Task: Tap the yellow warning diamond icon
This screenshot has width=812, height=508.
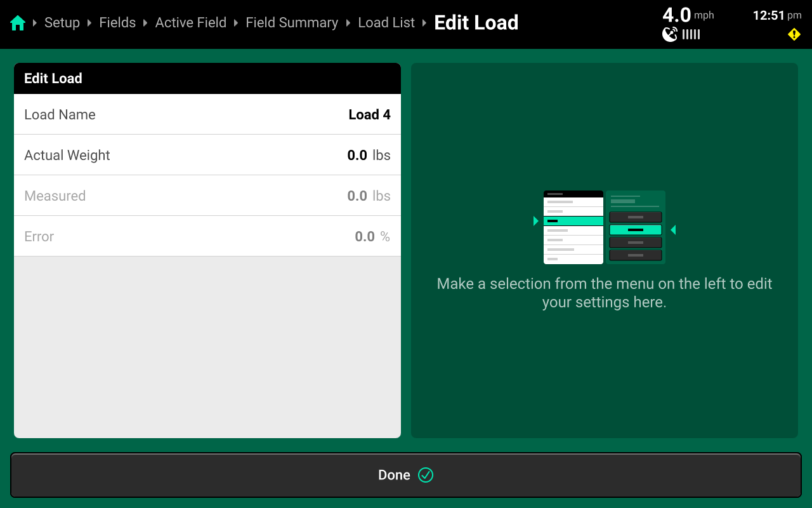Action: (x=794, y=34)
